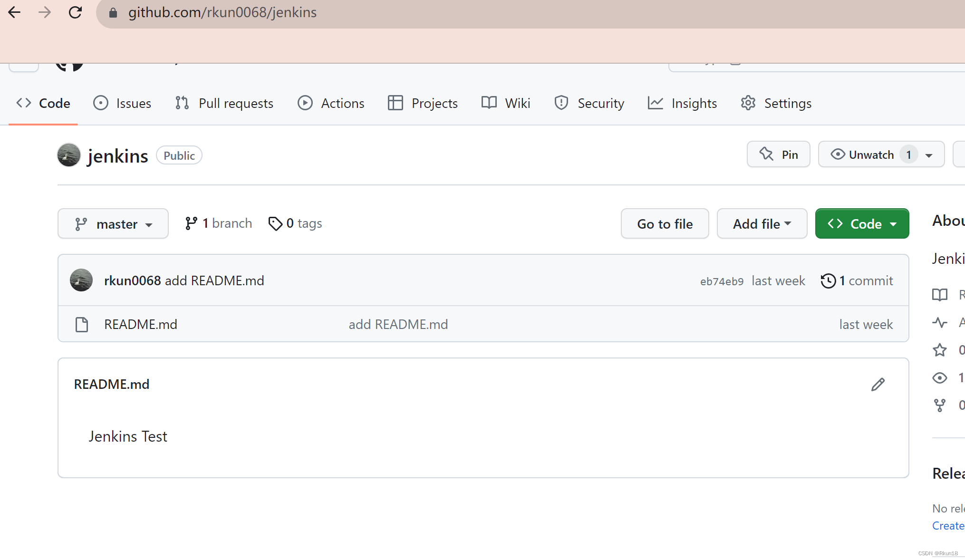Expand the Unwatch dropdown arrow
Screen dimensions: 965x560
[929, 155]
